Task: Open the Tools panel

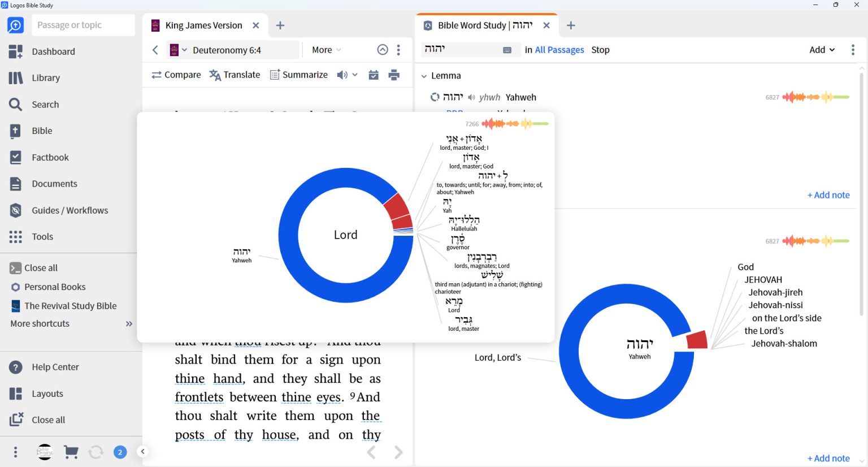Action: (42, 236)
